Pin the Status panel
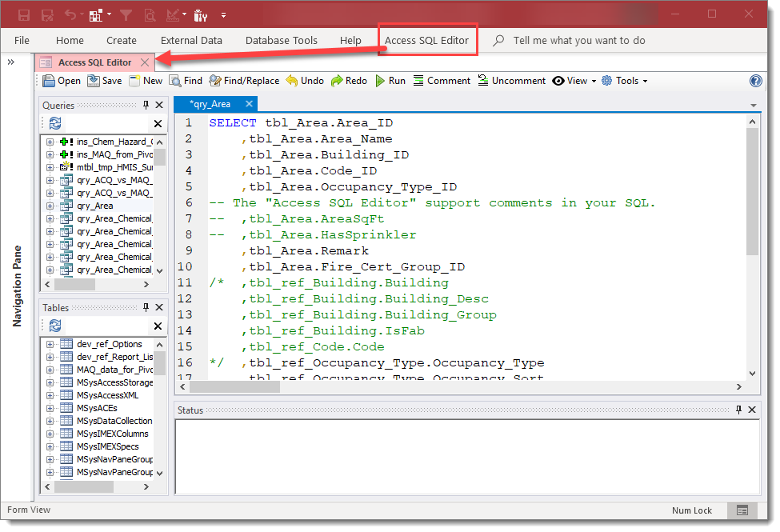This screenshot has height=532, width=780. point(738,410)
